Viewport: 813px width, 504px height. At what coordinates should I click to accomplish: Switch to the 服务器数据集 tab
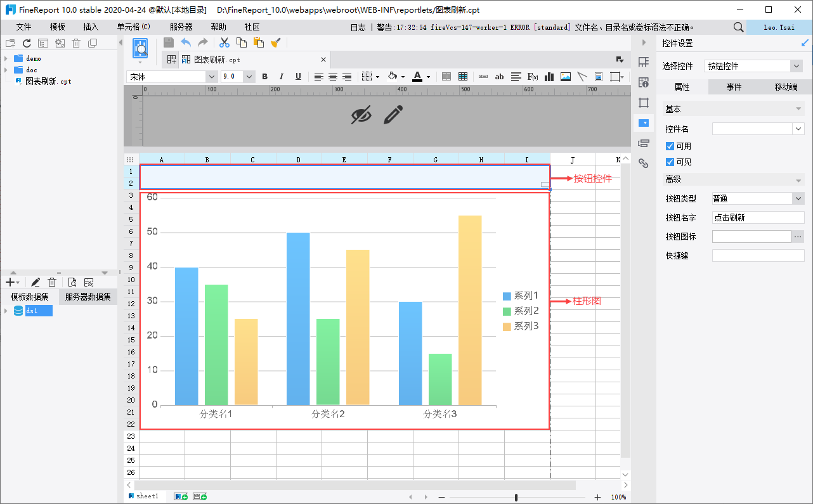[x=88, y=297]
